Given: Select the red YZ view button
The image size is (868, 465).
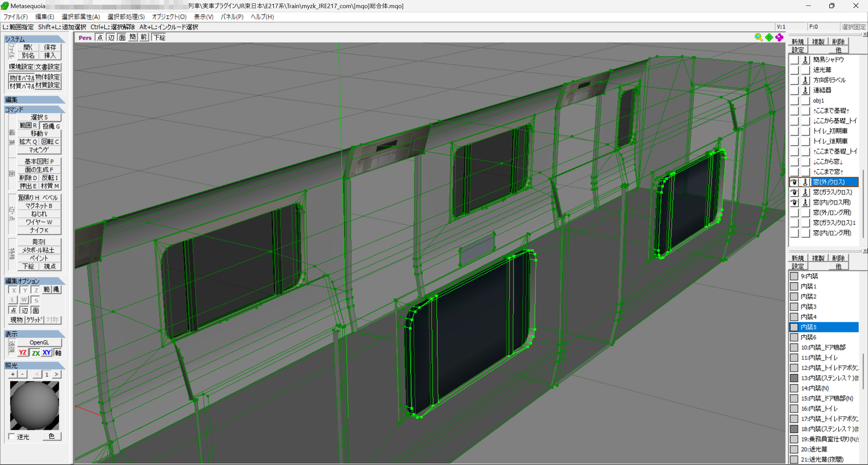Looking at the screenshot, I should [23, 353].
